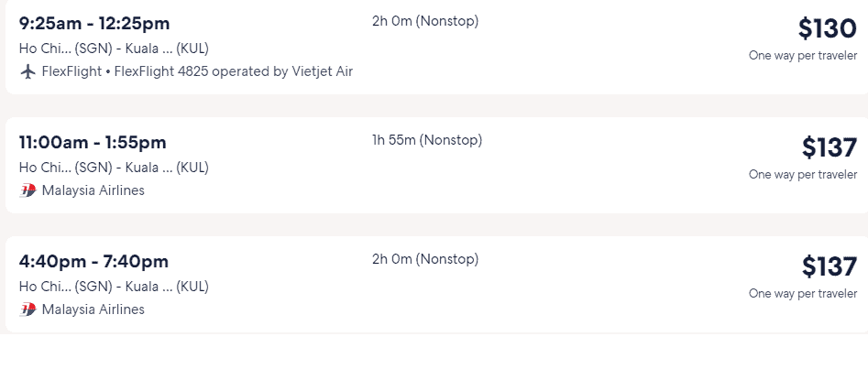Select the 11:00am - 1:55pm flight time
Image resolution: width=868 pixels, height=369 pixels.
(93, 143)
